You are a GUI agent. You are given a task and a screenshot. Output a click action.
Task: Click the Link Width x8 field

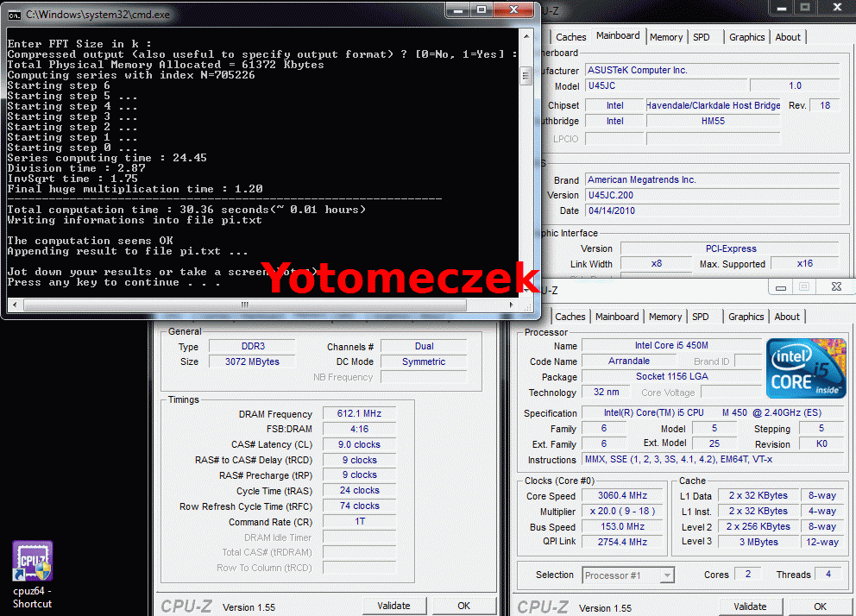[656, 264]
